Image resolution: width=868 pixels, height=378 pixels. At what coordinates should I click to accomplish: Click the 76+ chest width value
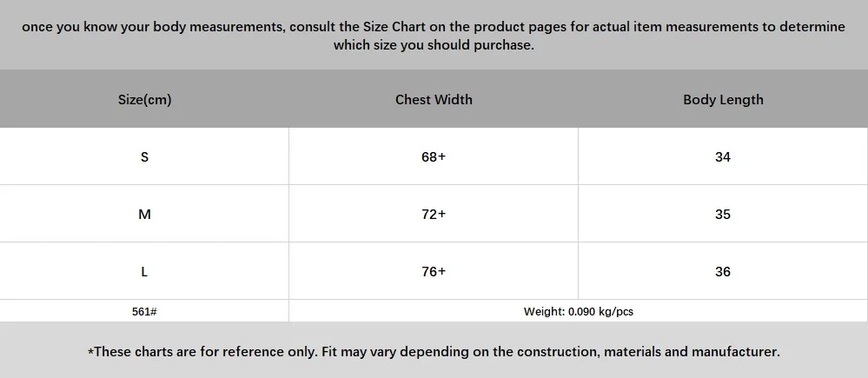434,272
